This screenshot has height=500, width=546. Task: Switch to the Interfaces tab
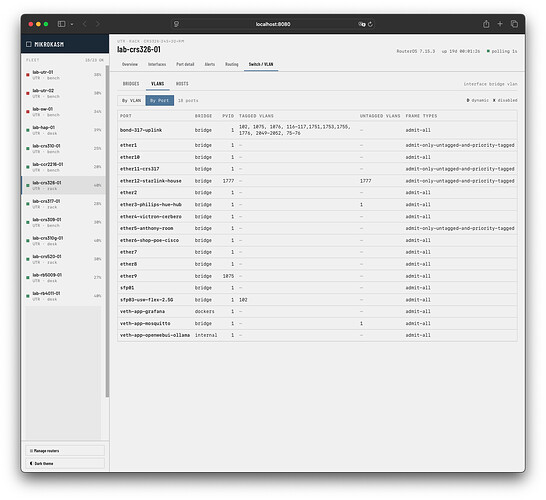tap(157, 64)
